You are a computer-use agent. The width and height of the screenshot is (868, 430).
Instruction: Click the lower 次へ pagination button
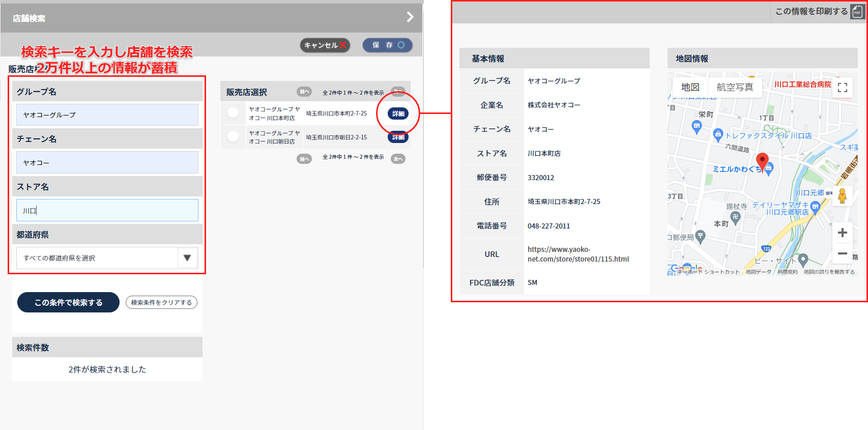[x=398, y=159]
